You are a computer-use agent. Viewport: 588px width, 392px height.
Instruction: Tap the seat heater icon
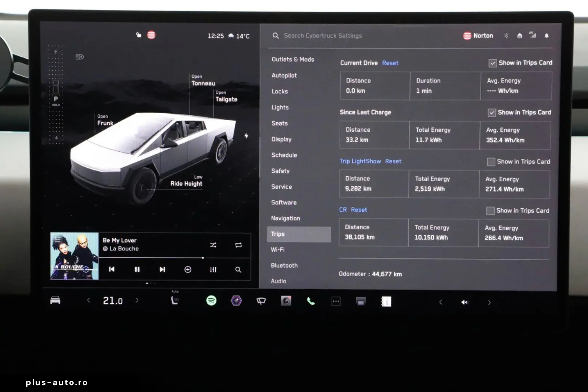pyautogui.click(x=175, y=300)
